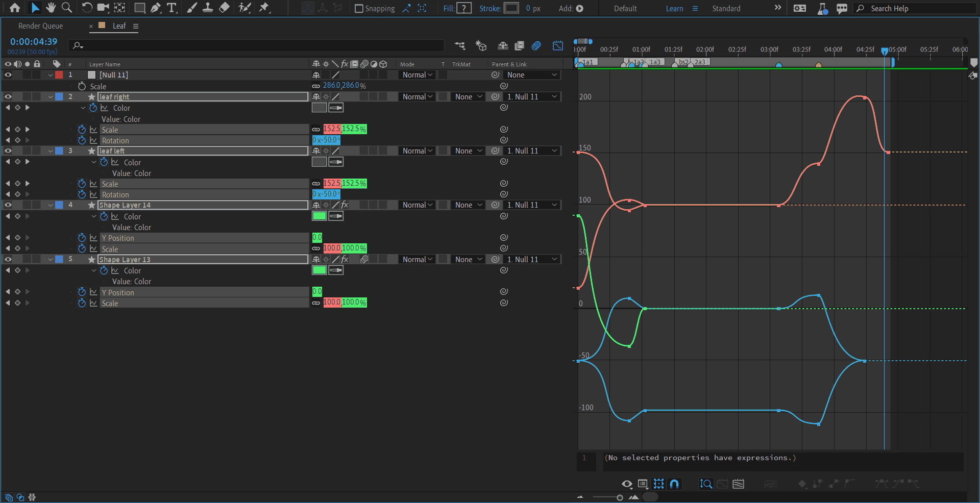
Task: Click the Default workspace button
Action: (625, 9)
